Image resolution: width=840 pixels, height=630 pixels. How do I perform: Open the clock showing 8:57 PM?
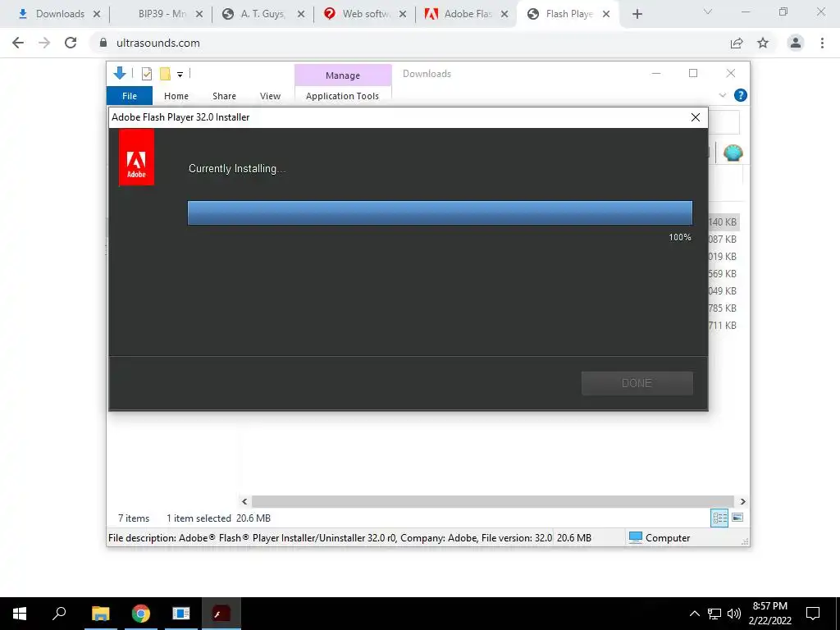(x=769, y=614)
